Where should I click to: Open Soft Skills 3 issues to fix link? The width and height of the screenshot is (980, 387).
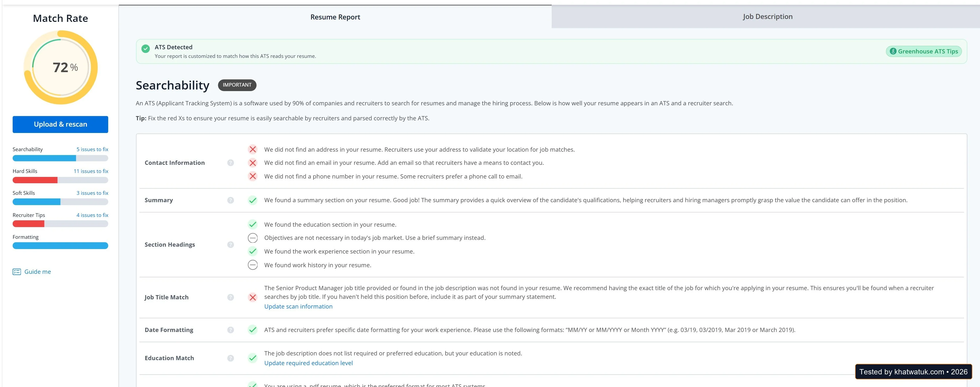coord(92,193)
